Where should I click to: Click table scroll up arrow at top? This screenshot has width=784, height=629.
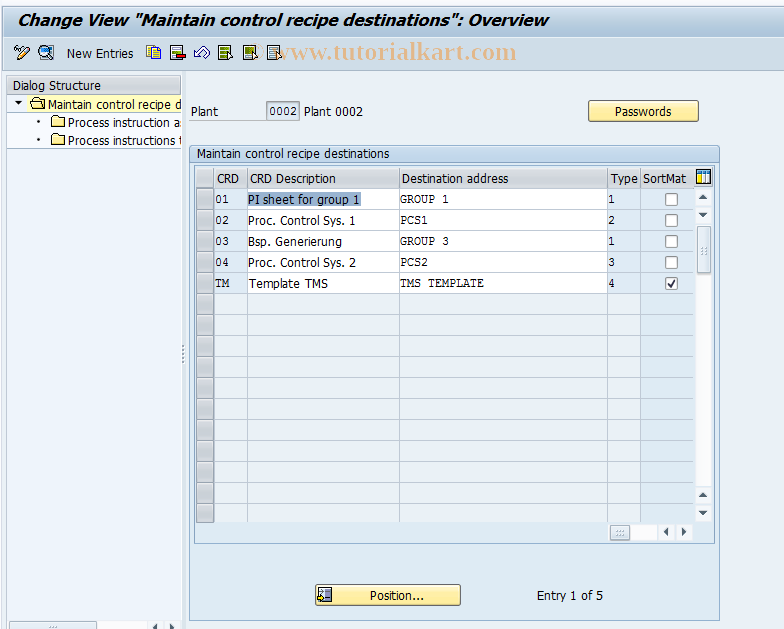703,197
